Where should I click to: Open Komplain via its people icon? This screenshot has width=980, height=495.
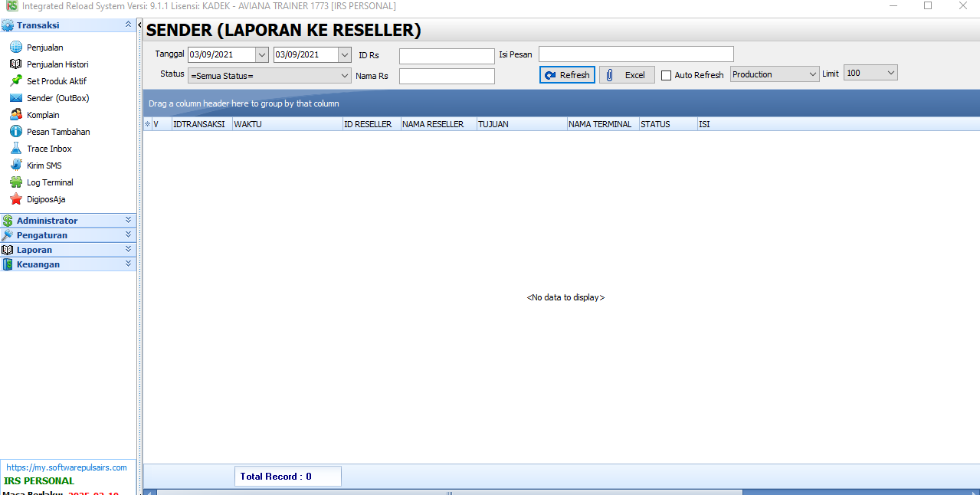coord(15,115)
